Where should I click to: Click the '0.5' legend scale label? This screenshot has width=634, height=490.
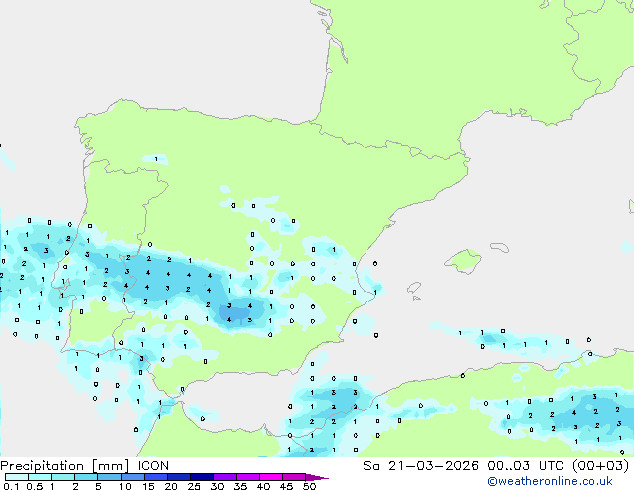(x=34, y=486)
